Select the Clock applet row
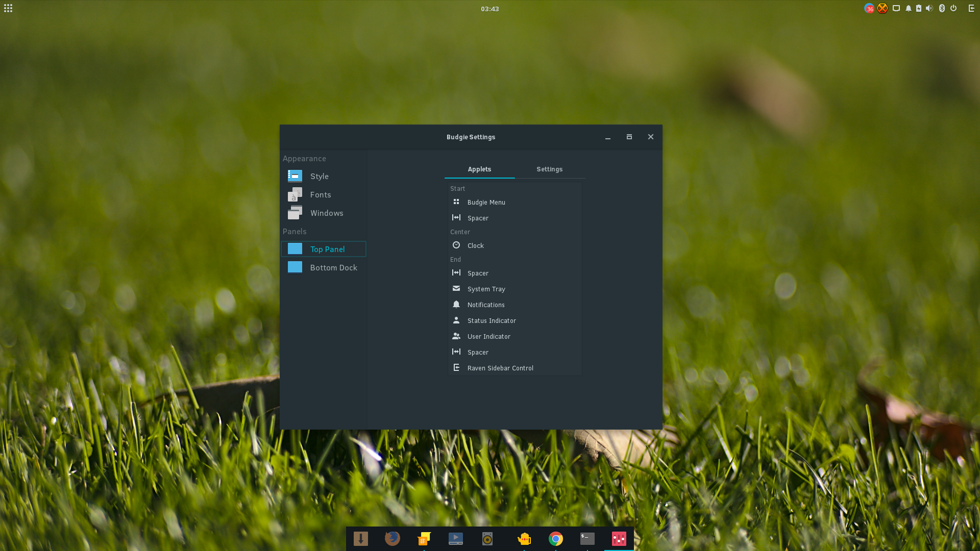Viewport: 980px width, 551px height. (515, 246)
